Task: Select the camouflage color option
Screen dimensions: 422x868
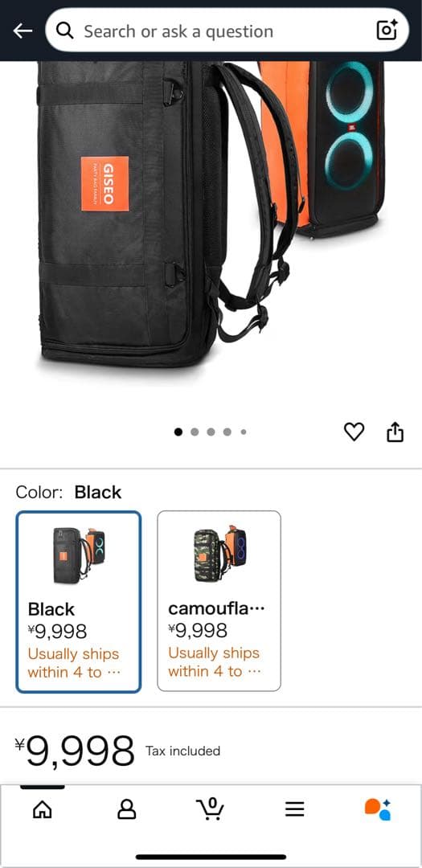Action: point(219,601)
